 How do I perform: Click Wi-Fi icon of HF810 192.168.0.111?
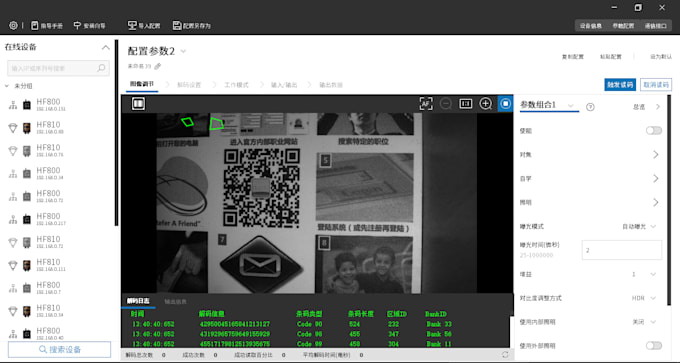coord(13,265)
